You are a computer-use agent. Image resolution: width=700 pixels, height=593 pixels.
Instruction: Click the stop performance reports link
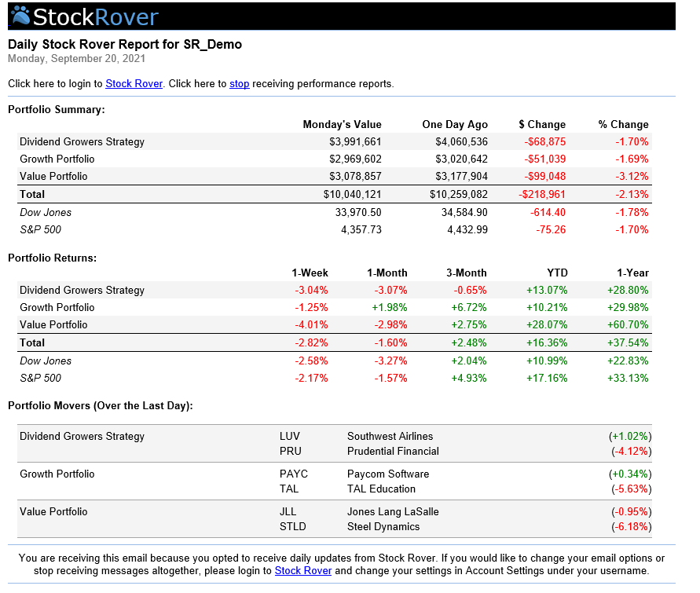[x=239, y=83]
